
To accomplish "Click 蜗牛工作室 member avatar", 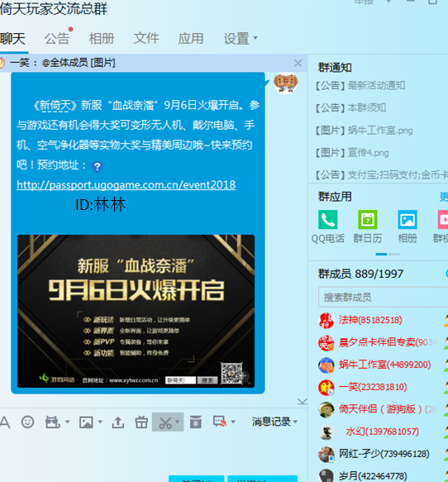I will (326, 365).
